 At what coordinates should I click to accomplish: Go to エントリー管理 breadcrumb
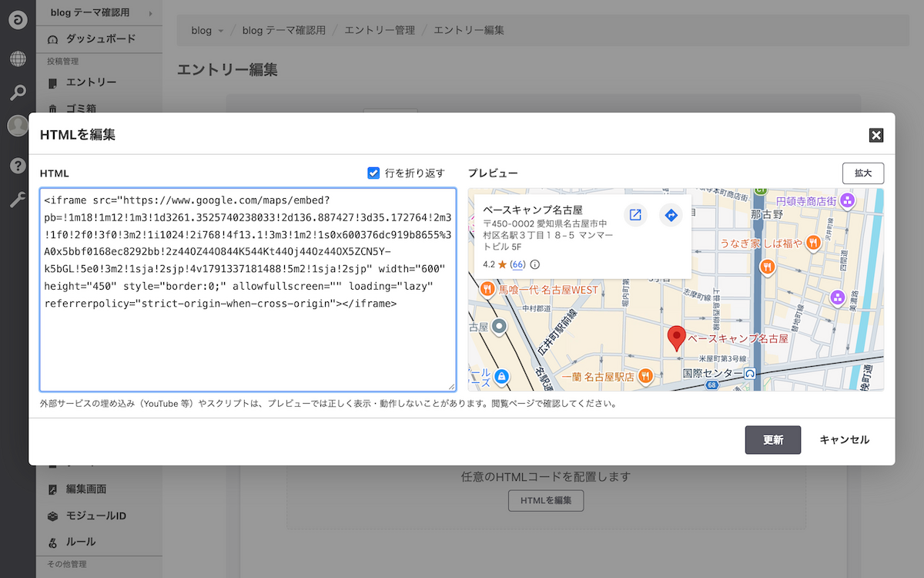pos(380,30)
